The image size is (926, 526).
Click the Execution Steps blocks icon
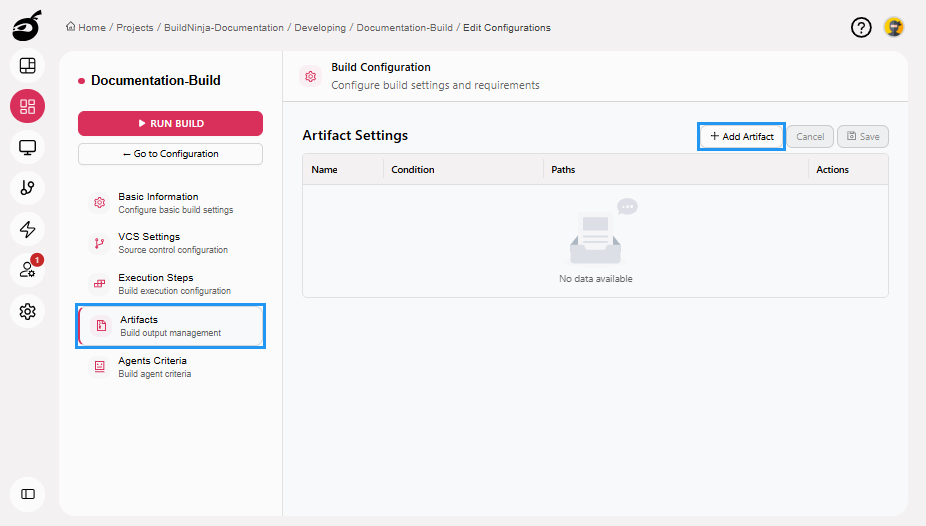click(x=99, y=284)
